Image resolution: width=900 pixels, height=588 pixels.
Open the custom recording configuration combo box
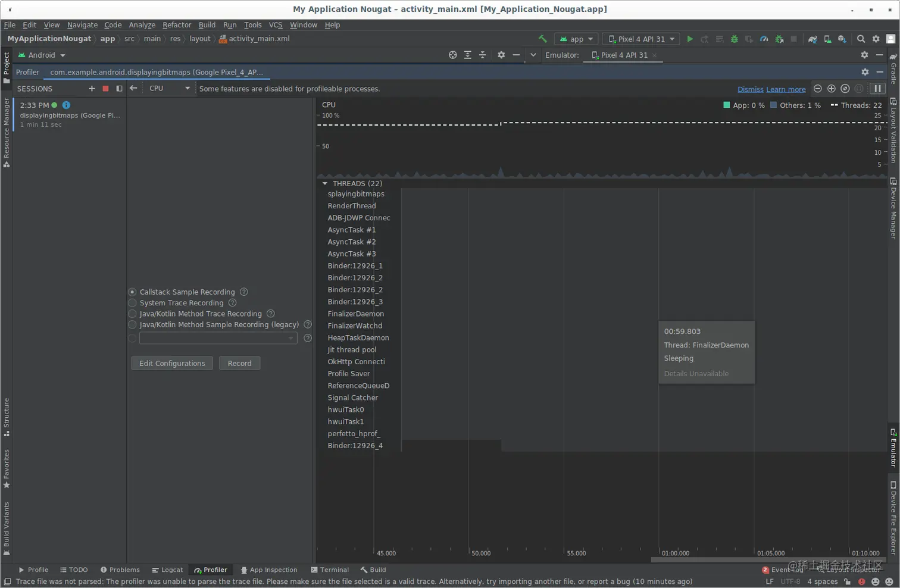coord(218,338)
